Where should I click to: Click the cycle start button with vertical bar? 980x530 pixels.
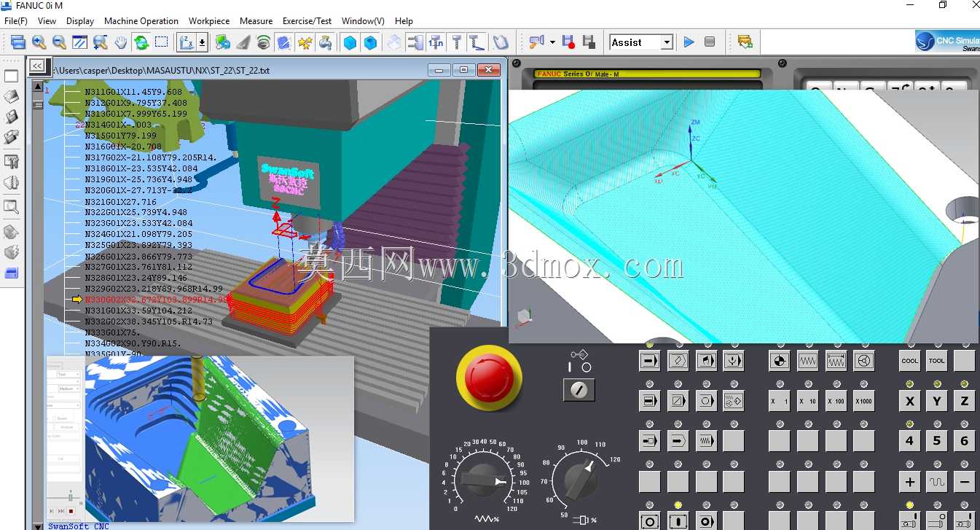click(678, 521)
